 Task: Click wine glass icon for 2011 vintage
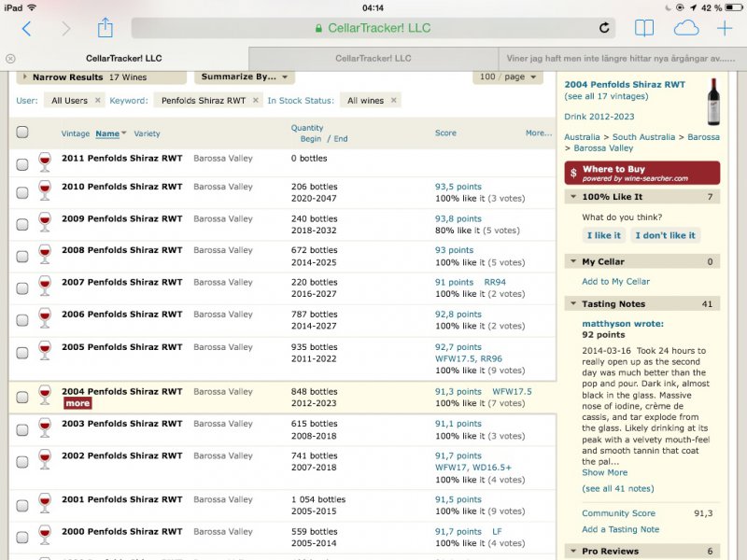point(45,161)
